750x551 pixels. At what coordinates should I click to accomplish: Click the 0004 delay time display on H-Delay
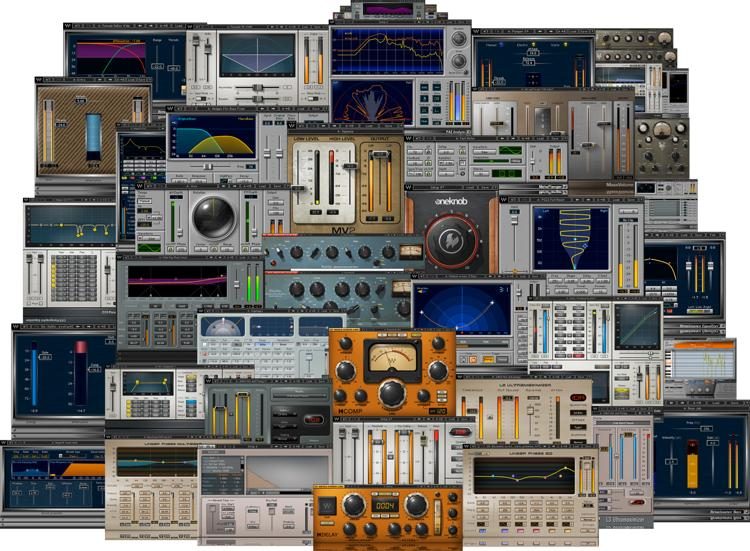(385, 506)
